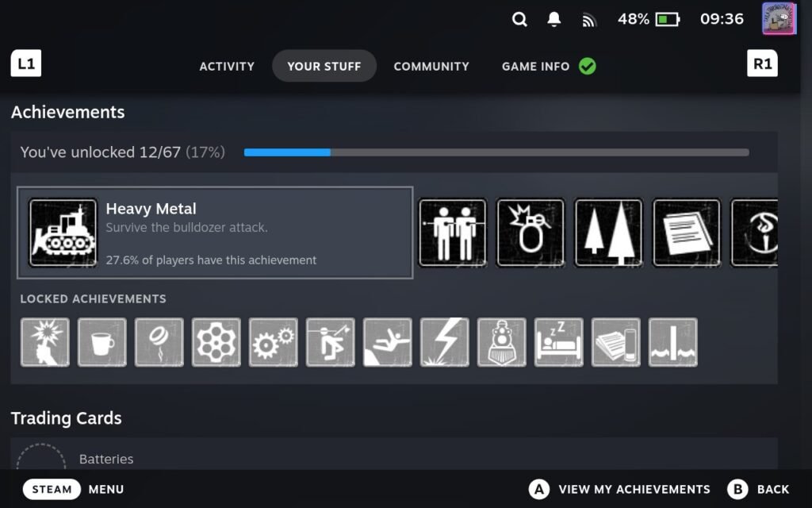Select the partially visible flame torch achievement
This screenshot has height=508, width=812.
coord(754,233)
